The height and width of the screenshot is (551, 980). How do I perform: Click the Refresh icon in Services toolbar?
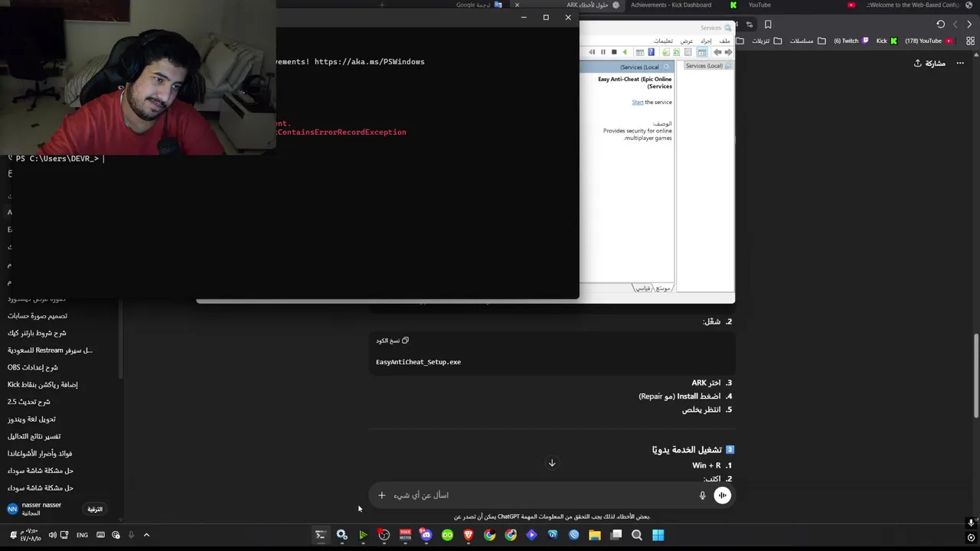pos(676,52)
